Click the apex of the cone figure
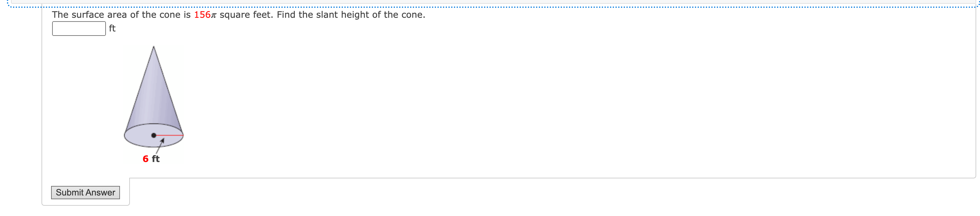The image size is (980, 216). click(x=154, y=47)
